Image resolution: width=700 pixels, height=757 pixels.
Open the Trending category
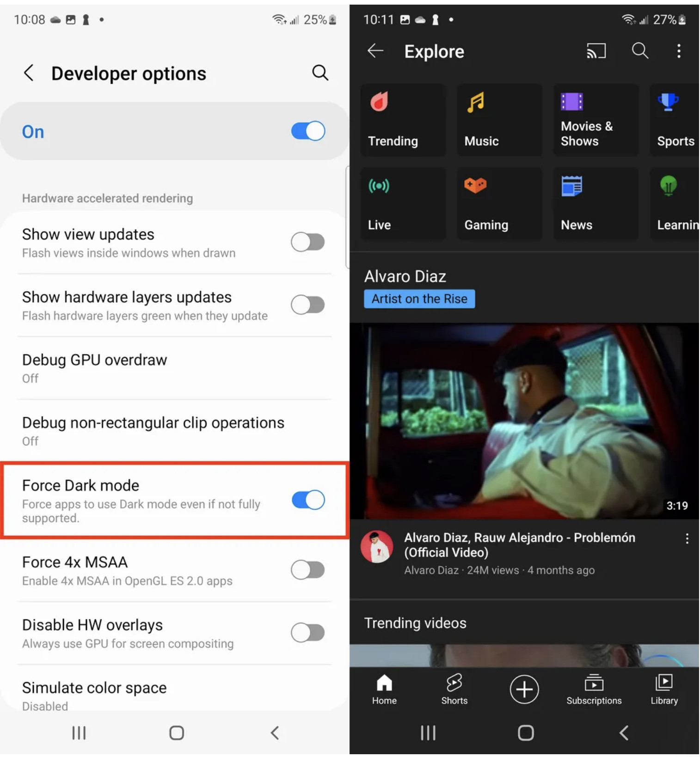click(x=403, y=120)
